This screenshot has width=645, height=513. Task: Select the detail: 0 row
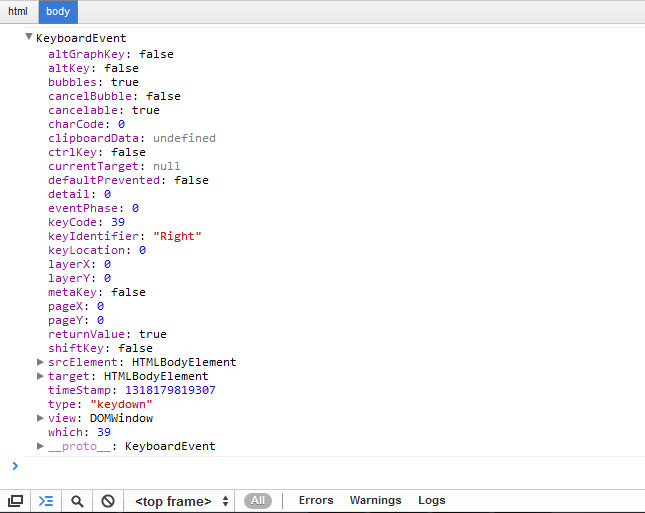point(79,194)
